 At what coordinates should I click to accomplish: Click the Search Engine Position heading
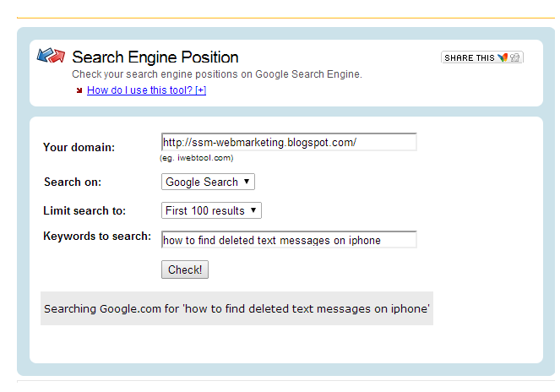(155, 57)
